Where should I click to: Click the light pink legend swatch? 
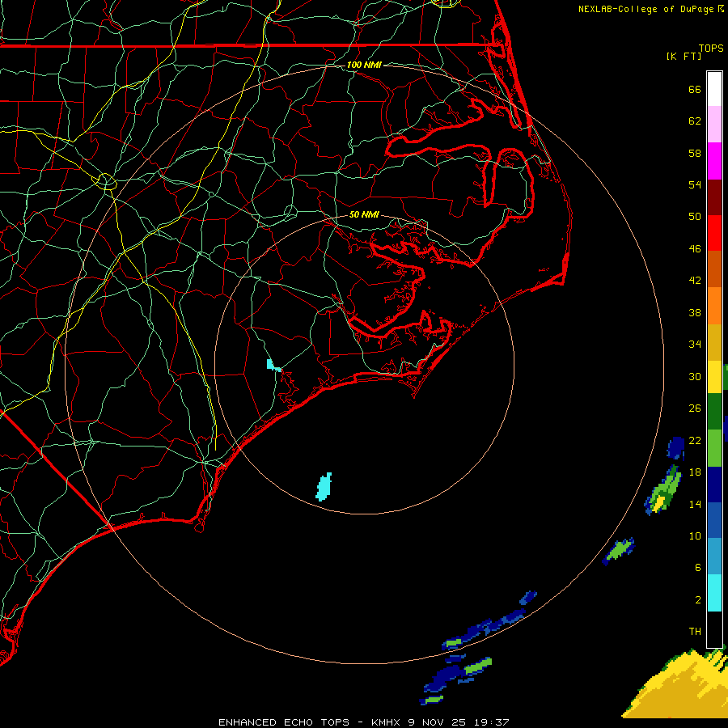[x=714, y=124]
